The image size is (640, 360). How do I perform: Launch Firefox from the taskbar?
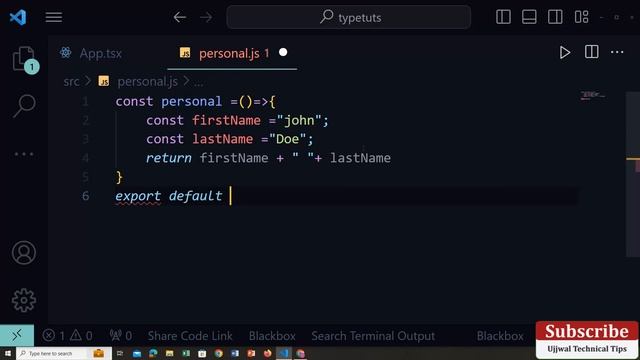click(268, 353)
